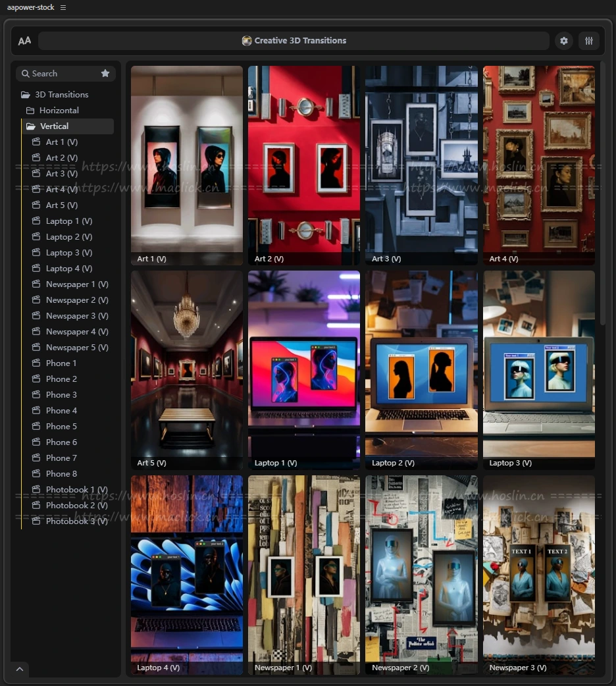Click the clapper icon beside Phone 1
616x686 pixels.
coord(36,363)
